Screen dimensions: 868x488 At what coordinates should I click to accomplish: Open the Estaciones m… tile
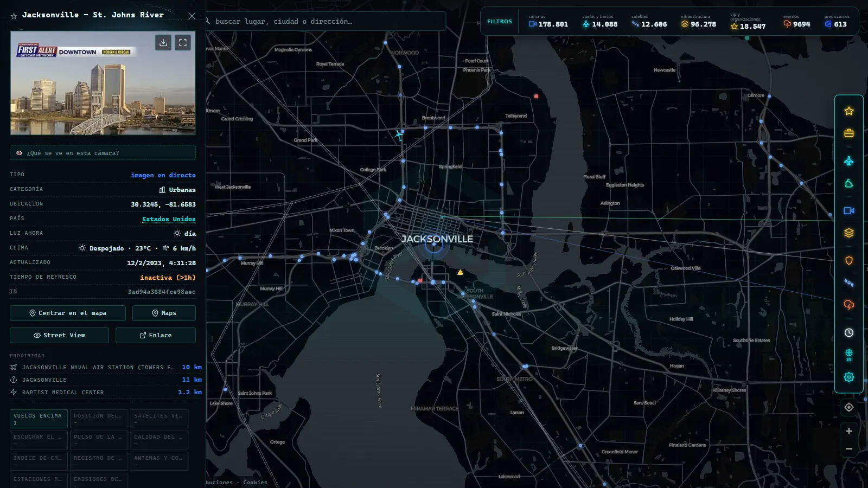coord(39,480)
